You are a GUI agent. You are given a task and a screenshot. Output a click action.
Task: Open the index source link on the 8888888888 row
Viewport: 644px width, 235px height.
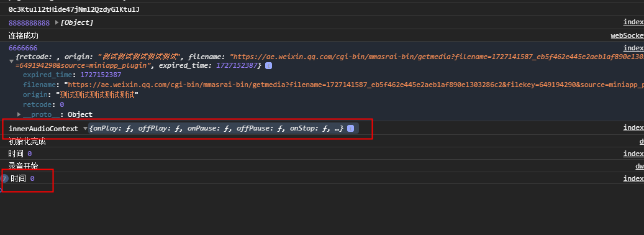point(633,22)
